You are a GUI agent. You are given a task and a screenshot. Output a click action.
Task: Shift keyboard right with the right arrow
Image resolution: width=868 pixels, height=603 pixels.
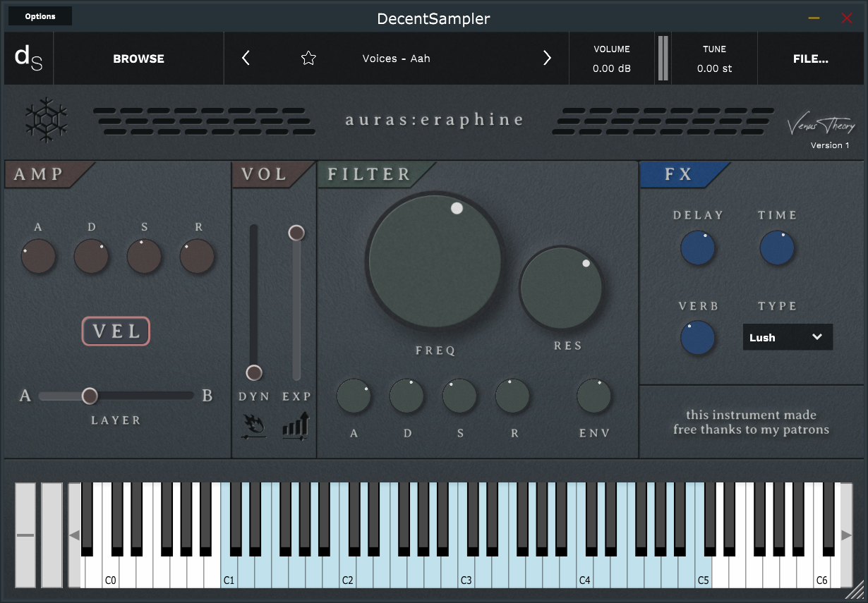(846, 535)
